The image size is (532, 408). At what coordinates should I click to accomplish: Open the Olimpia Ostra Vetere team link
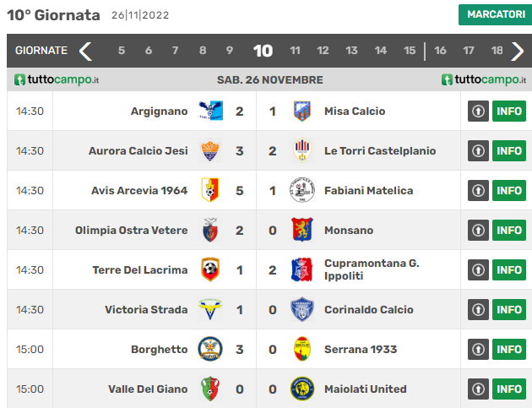131,230
